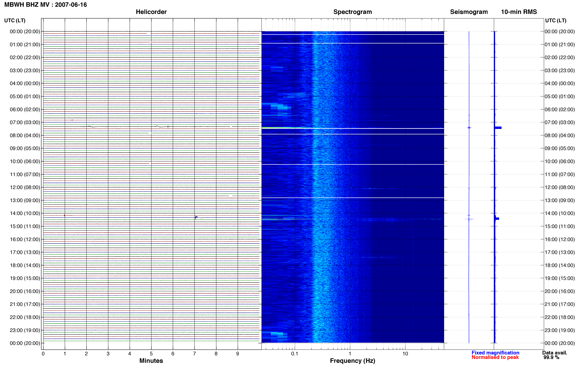
Task: Click the 'Fixed magnification' legend text
Action: point(495,353)
